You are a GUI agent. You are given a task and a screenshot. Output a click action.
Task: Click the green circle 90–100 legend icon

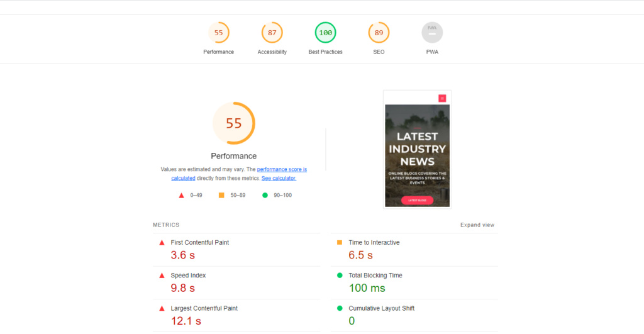[x=265, y=195]
